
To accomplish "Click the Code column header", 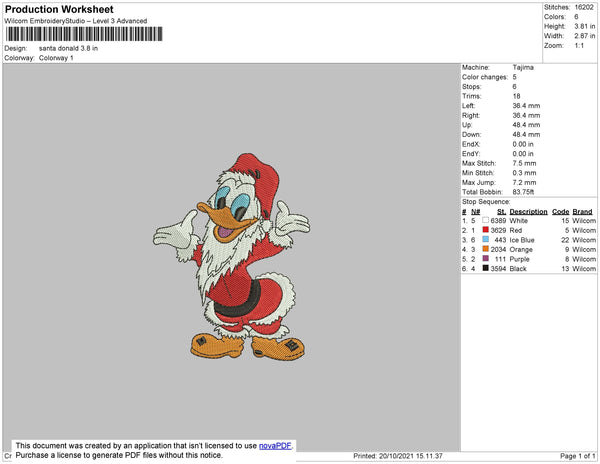I will pyautogui.click(x=560, y=211).
